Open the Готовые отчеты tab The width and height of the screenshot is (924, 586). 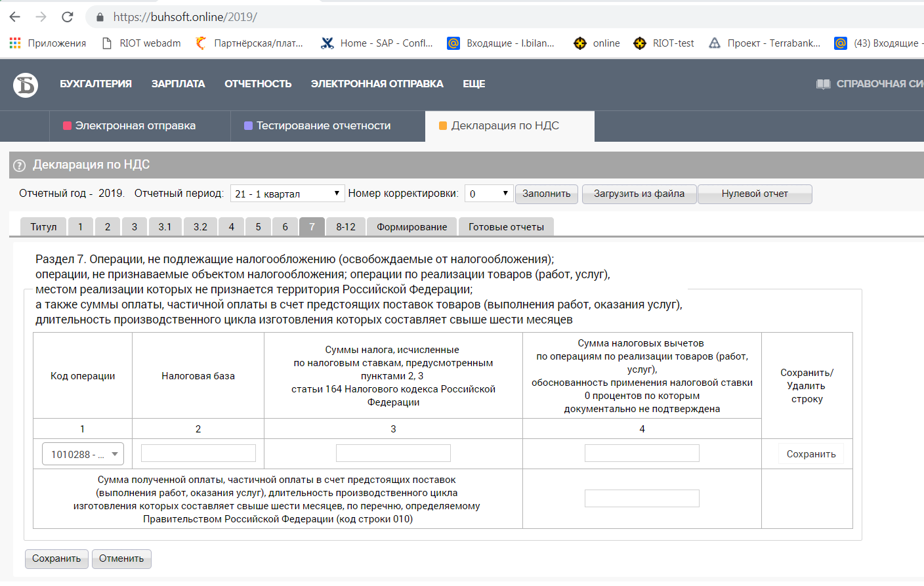(x=506, y=226)
